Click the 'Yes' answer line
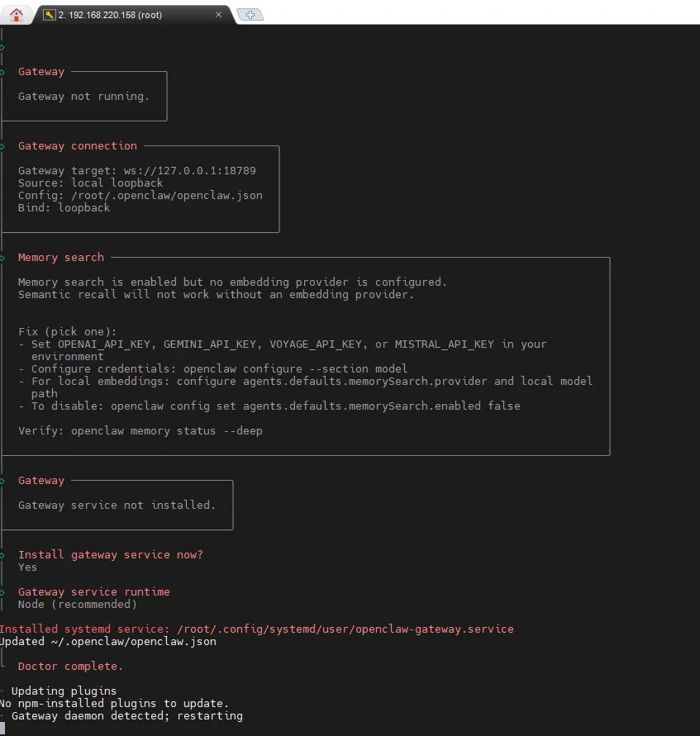The height and width of the screenshot is (736, 700). point(27,567)
